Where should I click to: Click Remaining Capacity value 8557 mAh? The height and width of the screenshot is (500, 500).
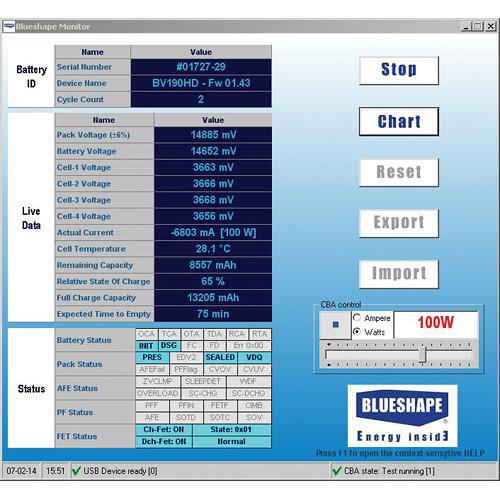click(x=213, y=265)
